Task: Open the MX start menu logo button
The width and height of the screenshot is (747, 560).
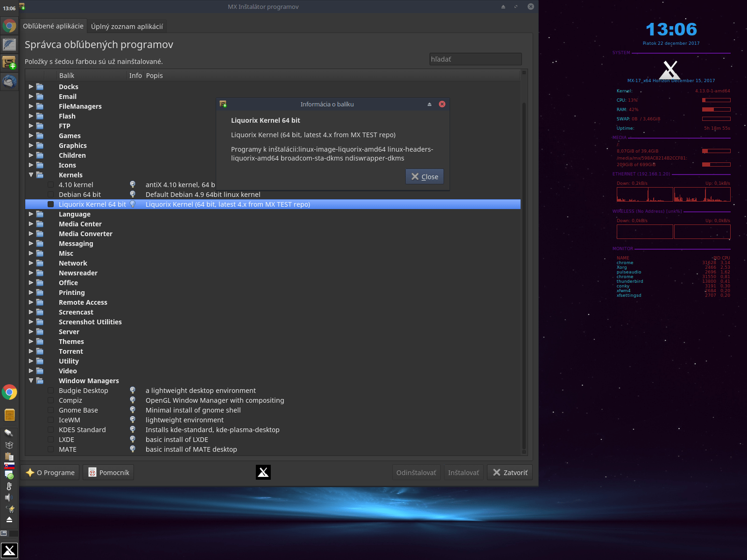Action: click(x=9, y=551)
